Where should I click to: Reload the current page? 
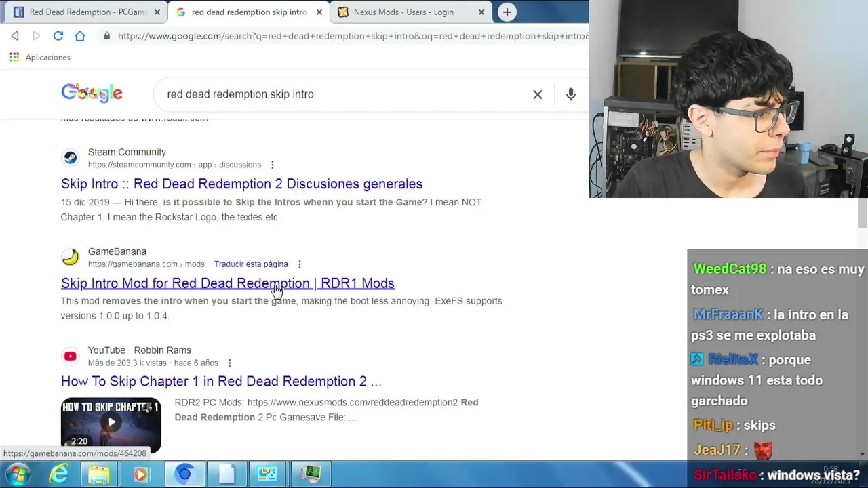tap(58, 36)
